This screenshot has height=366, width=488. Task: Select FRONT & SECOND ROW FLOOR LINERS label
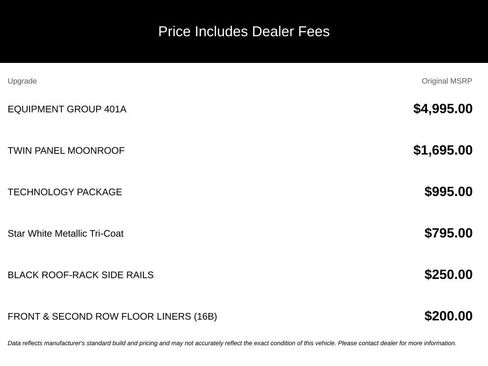click(x=112, y=316)
